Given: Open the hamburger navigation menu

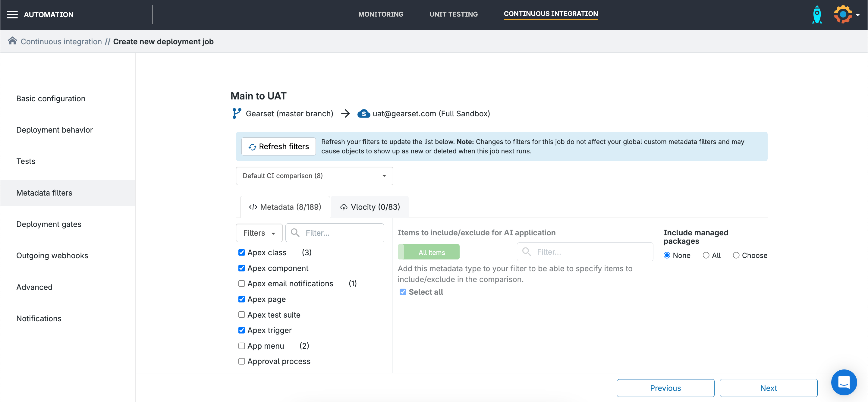Looking at the screenshot, I should tap(12, 14).
